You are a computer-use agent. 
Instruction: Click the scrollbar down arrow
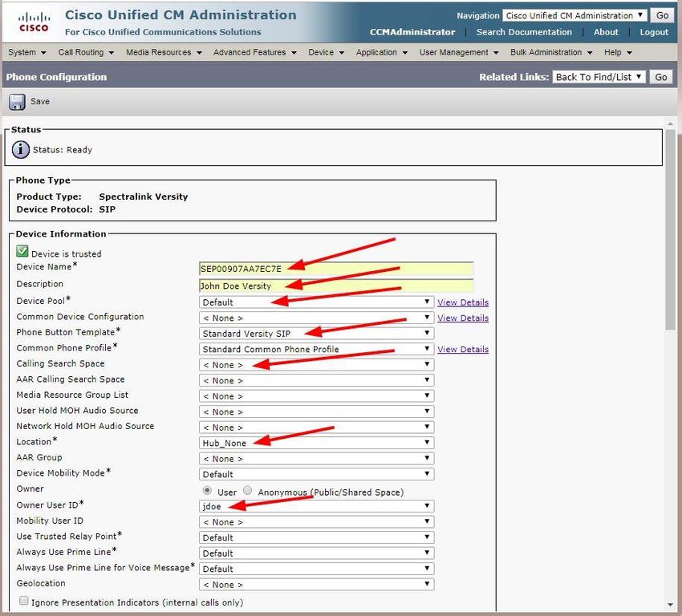[x=670, y=605]
